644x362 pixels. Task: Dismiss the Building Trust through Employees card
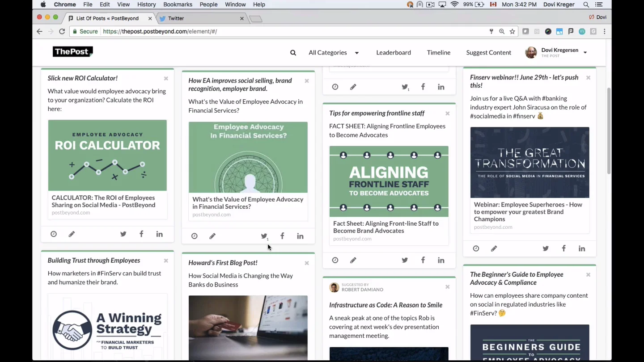[166, 261]
